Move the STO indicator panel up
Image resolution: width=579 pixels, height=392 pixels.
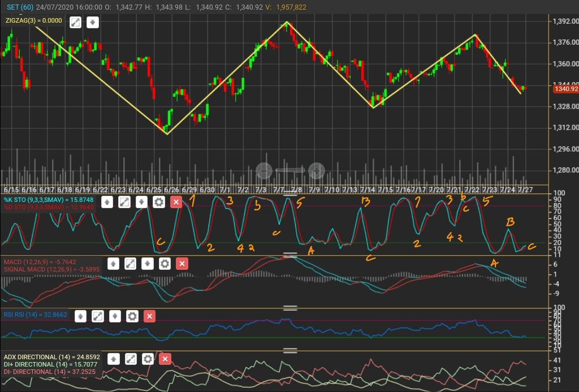pyautogui.click(x=107, y=202)
